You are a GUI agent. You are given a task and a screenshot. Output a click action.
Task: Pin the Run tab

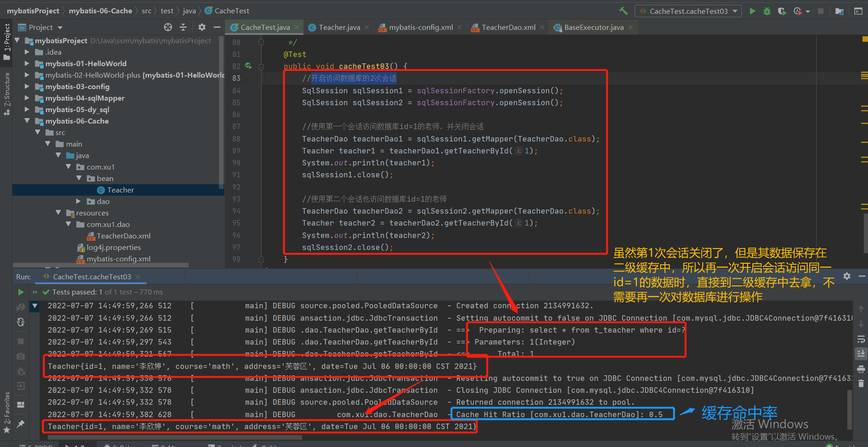click(21, 424)
